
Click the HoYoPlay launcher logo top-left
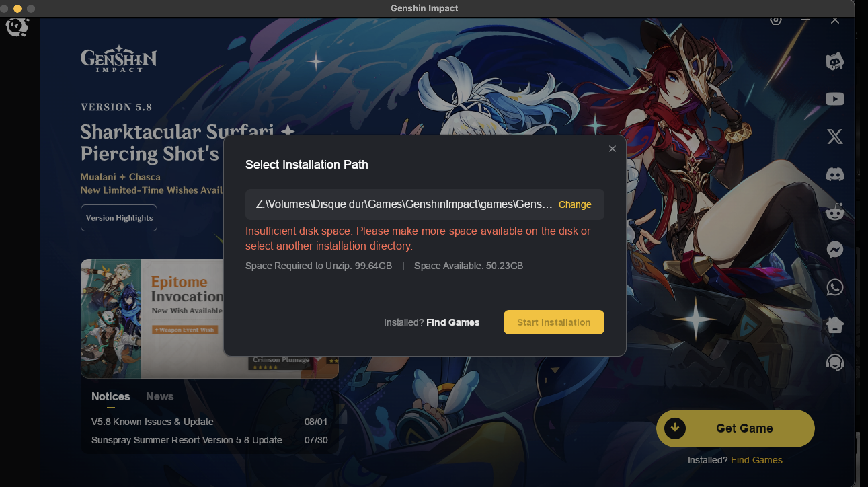click(x=17, y=27)
